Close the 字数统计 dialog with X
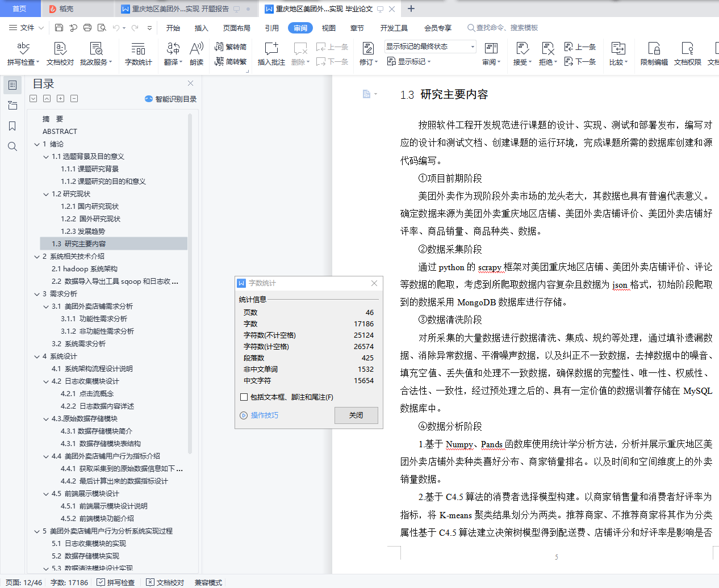Image resolution: width=719 pixels, height=588 pixels. tap(374, 283)
